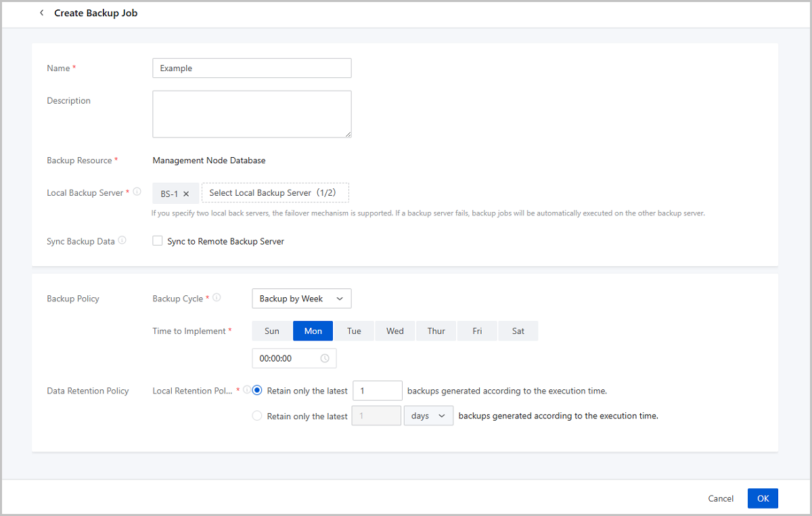The width and height of the screenshot is (812, 516).
Task: Select Sun as the backup day
Action: pos(272,331)
